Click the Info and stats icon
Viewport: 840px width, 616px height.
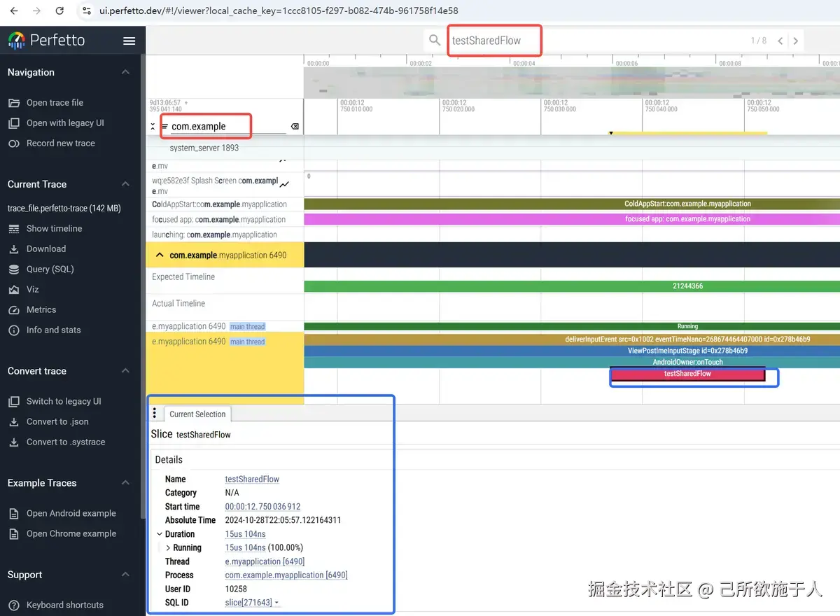pyautogui.click(x=14, y=330)
